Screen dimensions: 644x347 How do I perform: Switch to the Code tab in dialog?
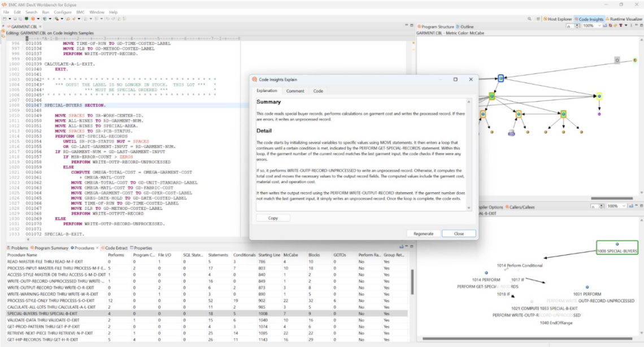318,91
